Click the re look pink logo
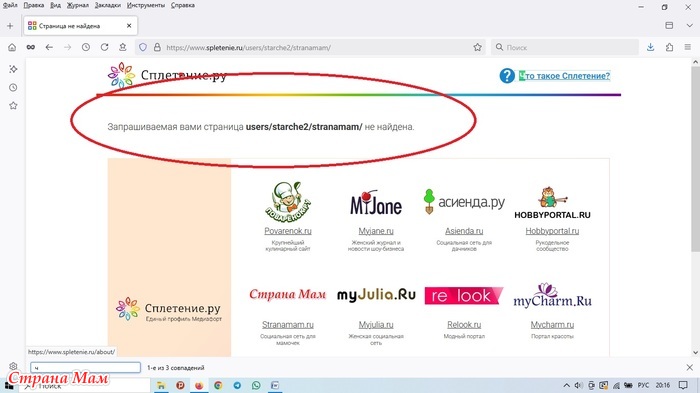 (464, 295)
